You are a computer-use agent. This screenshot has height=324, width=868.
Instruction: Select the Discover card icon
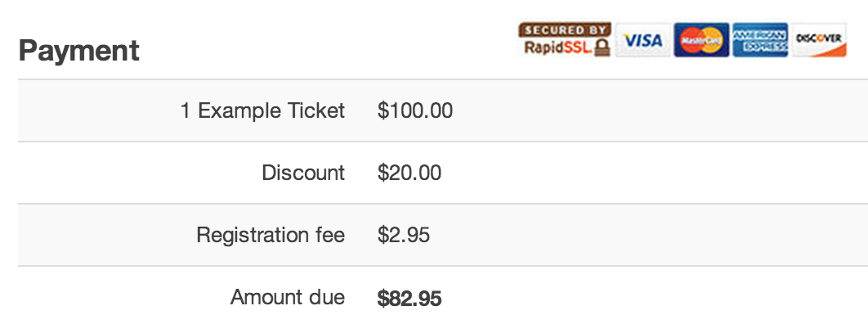[819, 40]
